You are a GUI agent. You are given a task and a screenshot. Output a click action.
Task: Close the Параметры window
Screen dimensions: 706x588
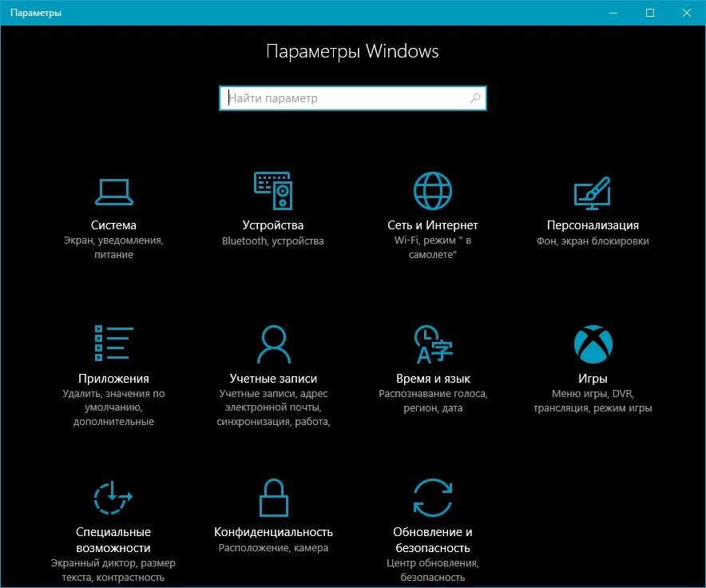pyautogui.click(x=687, y=13)
